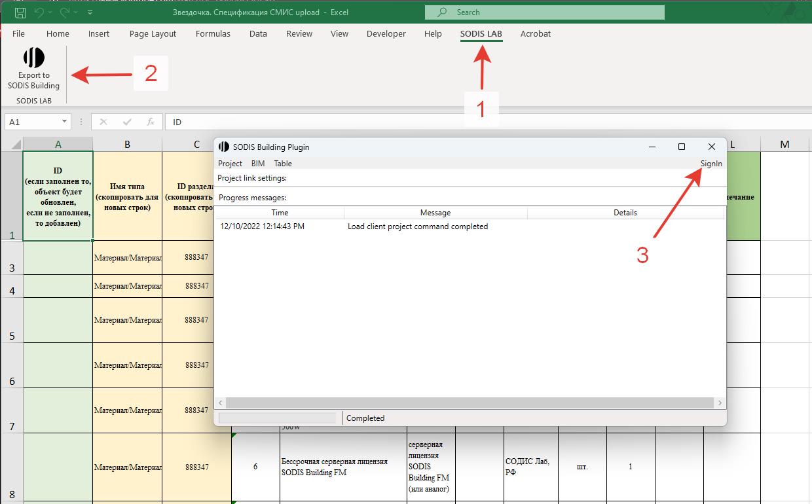
Task: Click the plugin horizontal scrollbar track
Action: click(x=470, y=403)
